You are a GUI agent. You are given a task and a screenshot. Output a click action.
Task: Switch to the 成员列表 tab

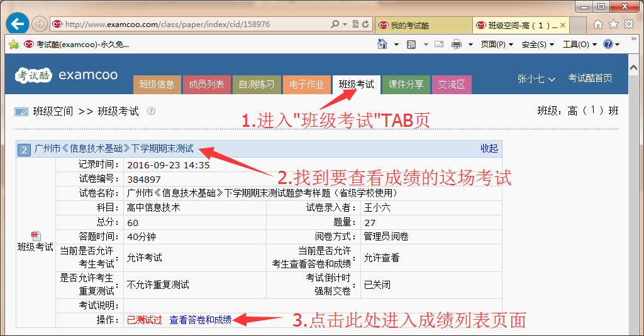(206, 84)
